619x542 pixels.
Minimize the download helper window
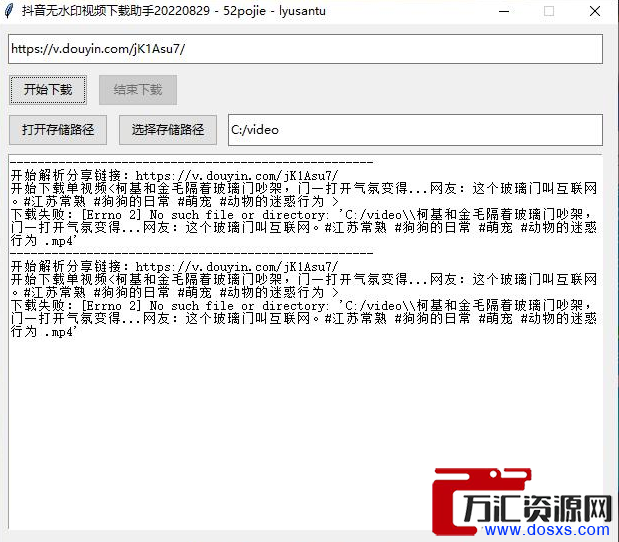coord(504,11)
